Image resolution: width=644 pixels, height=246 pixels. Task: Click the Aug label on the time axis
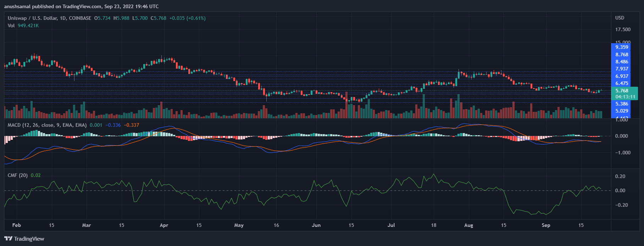pyautogui.click(x=468, y=225)
